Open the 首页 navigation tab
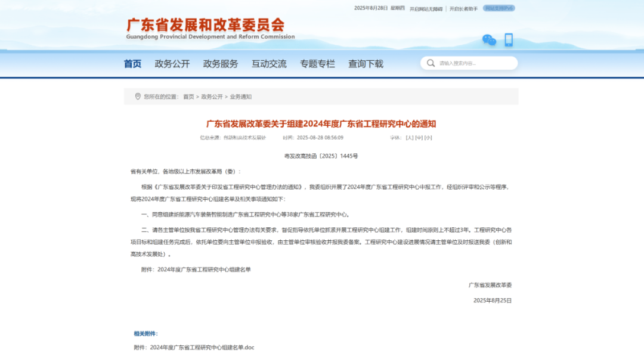The height and width of the screenshot is (359, 644). [x=133, y=64]
